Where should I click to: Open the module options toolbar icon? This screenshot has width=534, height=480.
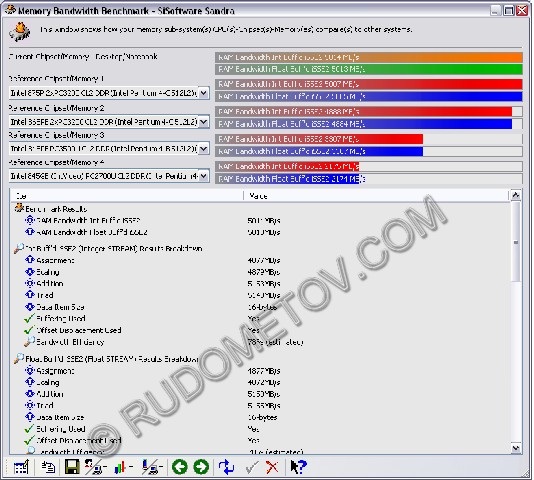click(x=21, y=467)
